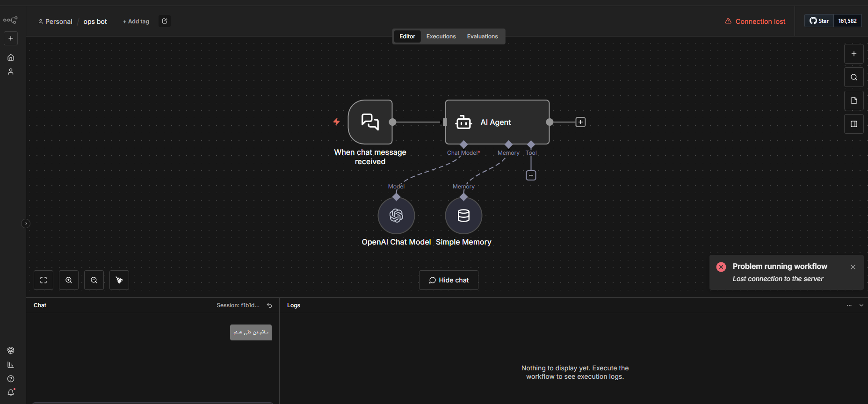This screenshot has height=404, width=868.
Task: Add a sticky note to canvas
Action: pyautogui.click(x=854, y=101)
